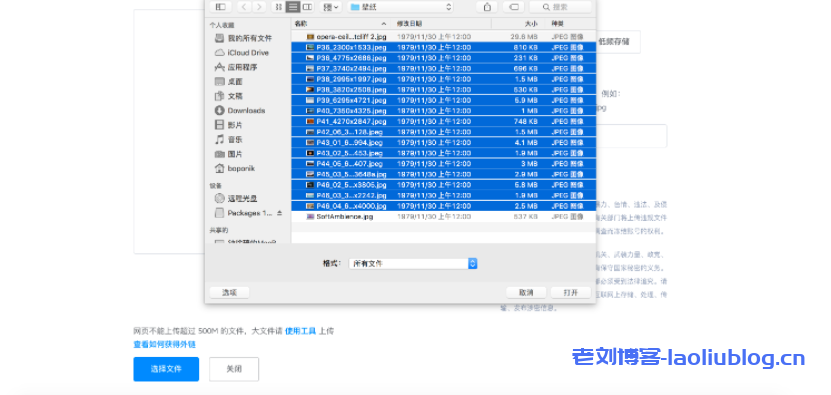831x395 pixels.
Task: Select the file ending 4775x2686.jpeg
Action: tap(443, 58)
